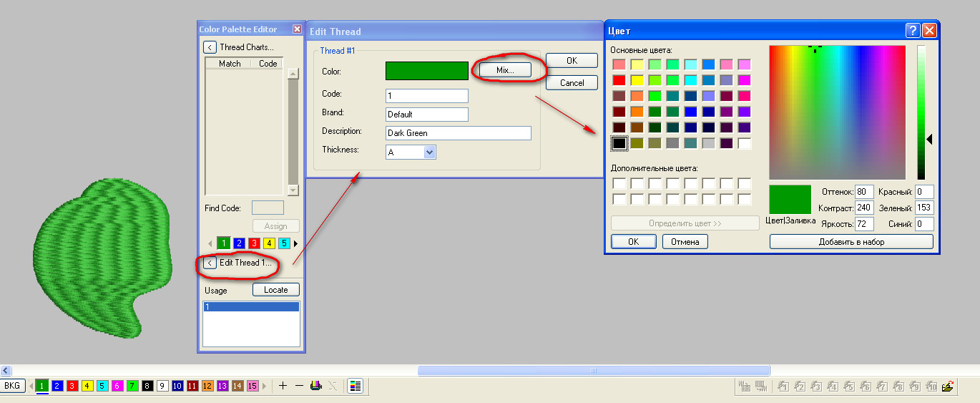Click Cancel in Edit Thread dialog
The width and height of the screenshot is (980, 403).
(x=572, y=82)
